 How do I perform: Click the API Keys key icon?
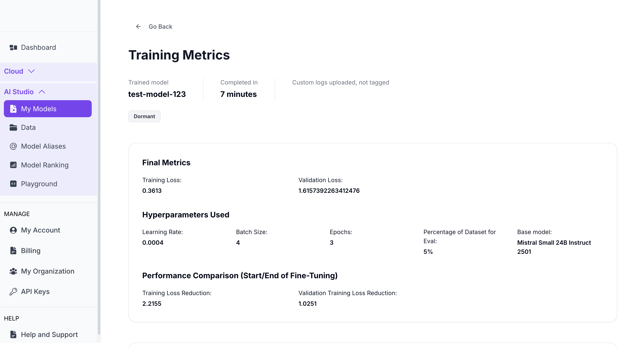[13, 292]
